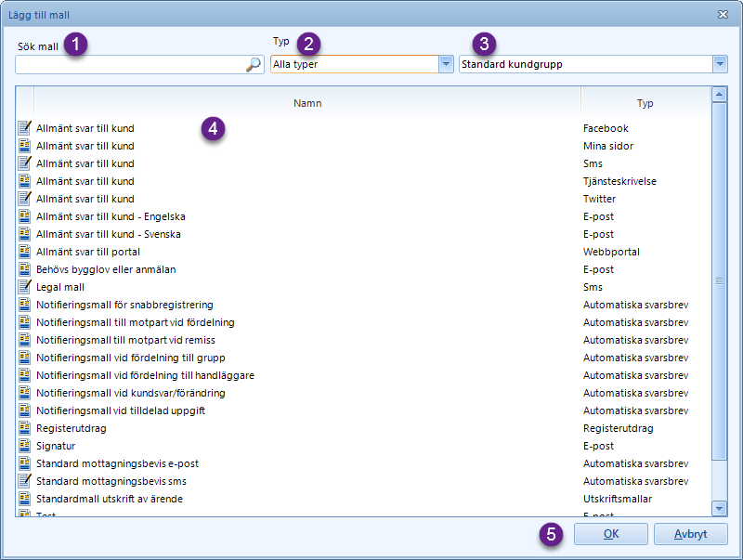
Task: Click icon for 'Notifieringsmall vid kundsvar/förändring'
Action: click(x=25, y=392)
